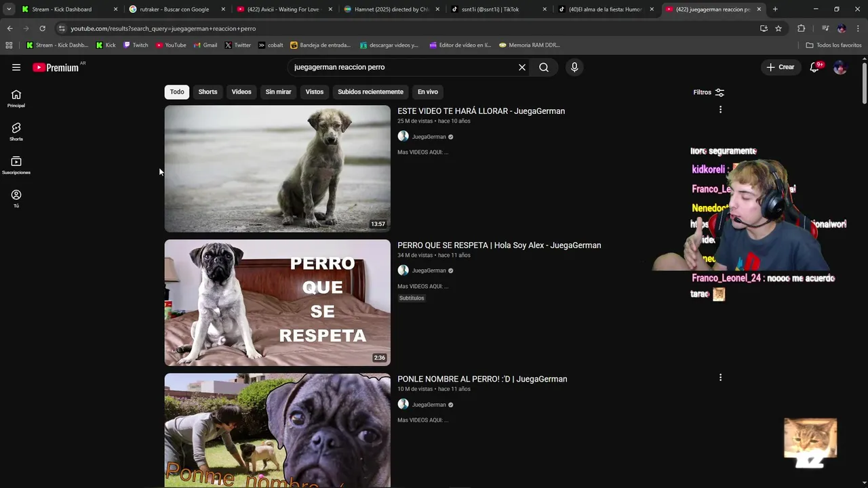Open the cobalt bookmark
The width and height of the screenshot is (868, 488).
(271, 45)
